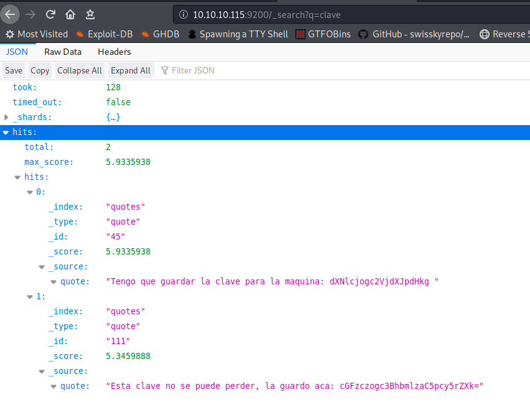Collapse hit item 1

pyautogui.click(x=30, y=297)
